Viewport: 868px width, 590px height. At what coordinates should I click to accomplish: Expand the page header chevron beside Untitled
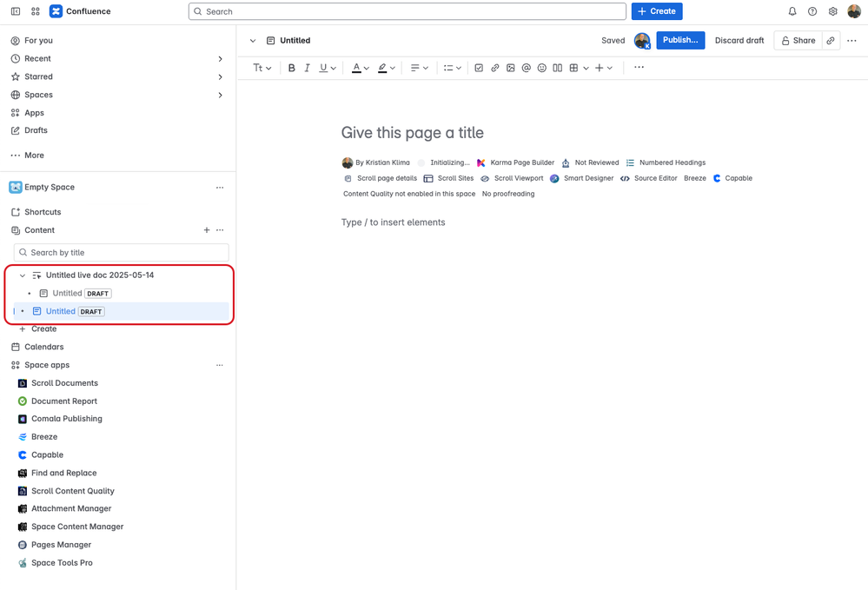coord(253,40)
